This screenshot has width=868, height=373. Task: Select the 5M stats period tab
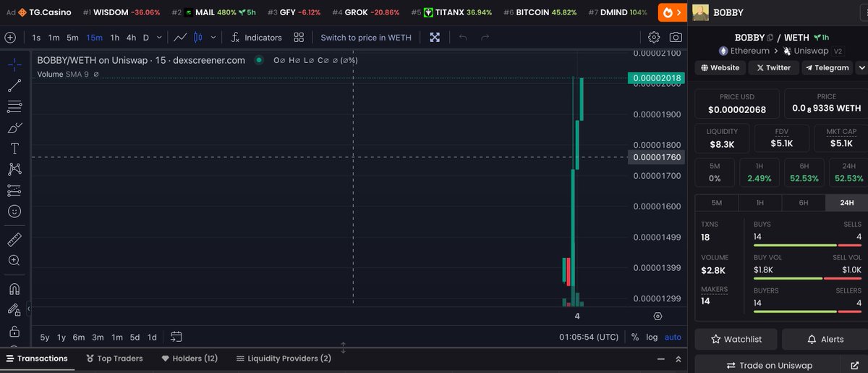[x=716, y=203]
